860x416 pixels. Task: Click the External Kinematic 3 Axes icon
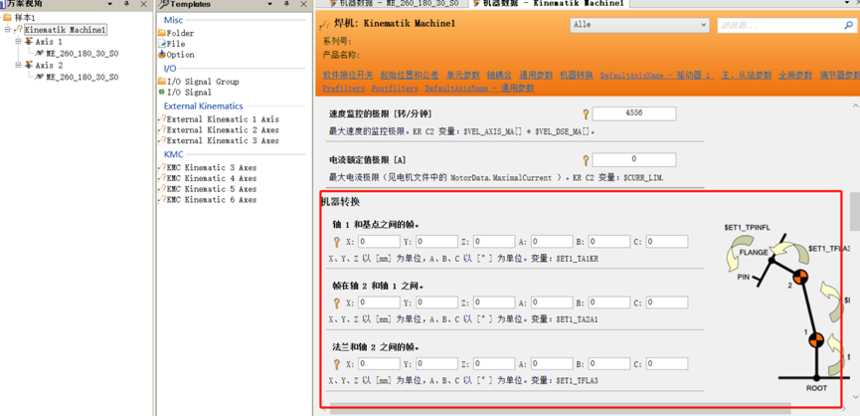(162, 140)
